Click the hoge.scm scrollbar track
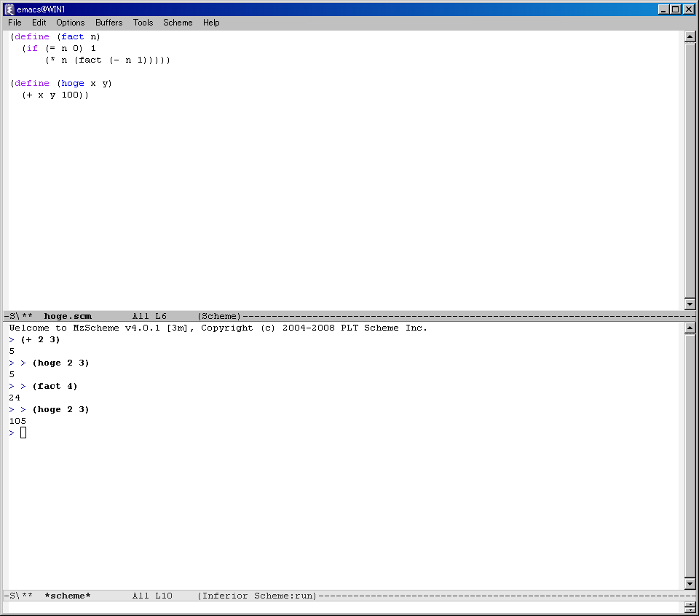The height and width of the screenshot is (616, 699). pyautogui.click(x=690, y=170)
